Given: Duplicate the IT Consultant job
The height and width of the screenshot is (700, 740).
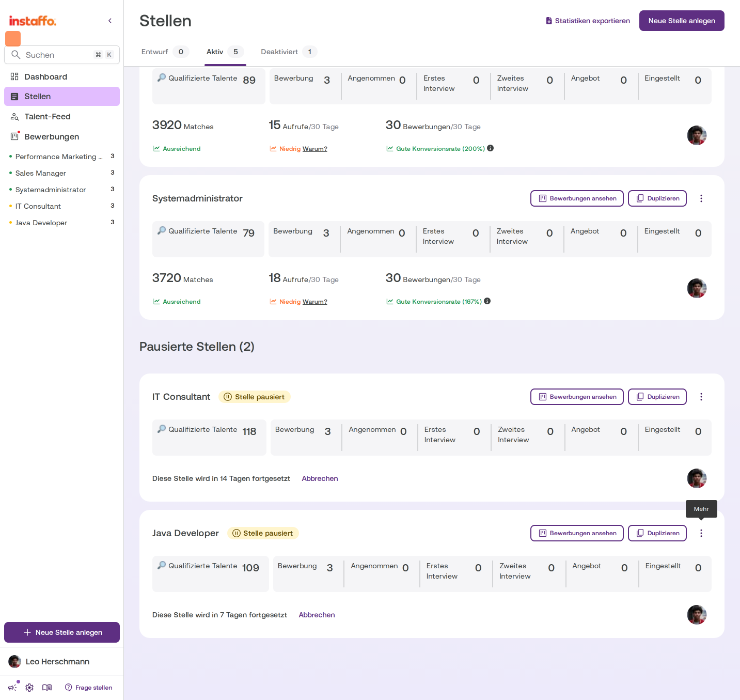Looking at the screenshot, I should (x=657, y=397).
